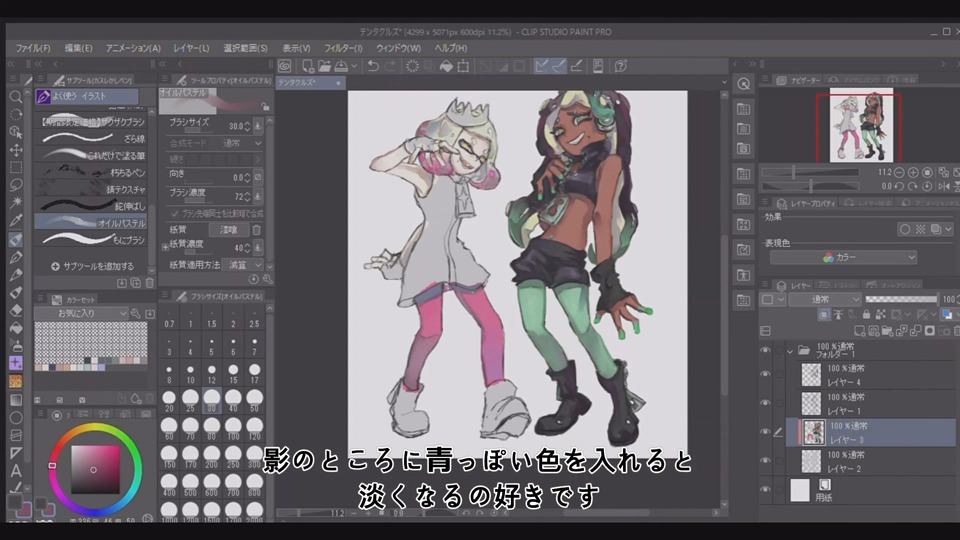Image resolution: width=960 pixels, height=540 pixels.
Task: Click the Redo arrow in command bar
Action: tap(391, 66)
